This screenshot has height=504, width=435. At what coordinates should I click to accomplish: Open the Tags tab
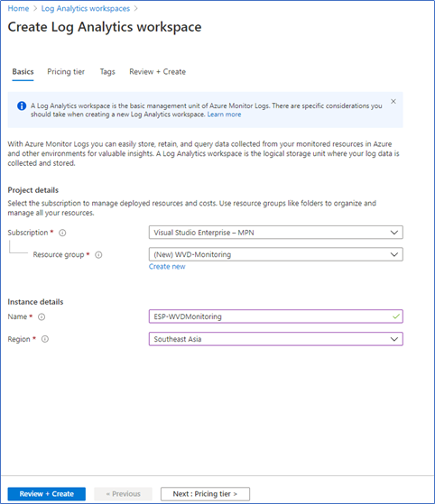(107, 72)
